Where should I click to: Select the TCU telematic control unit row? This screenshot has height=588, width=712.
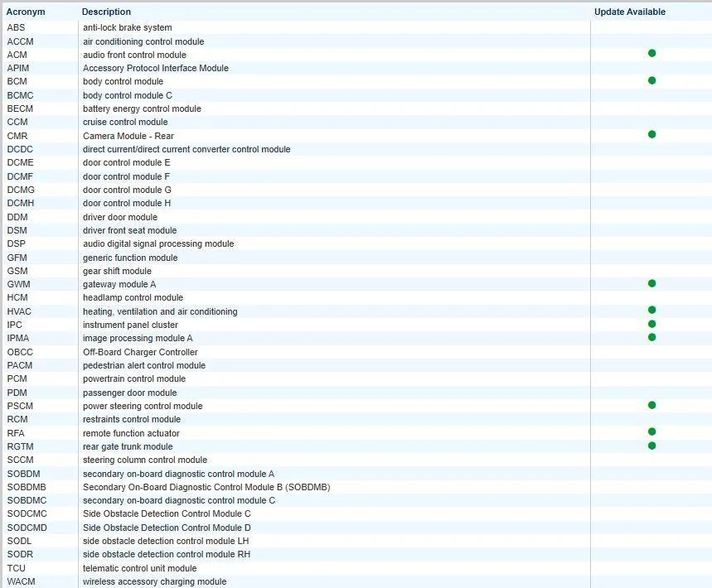click(x=356, y=568)
